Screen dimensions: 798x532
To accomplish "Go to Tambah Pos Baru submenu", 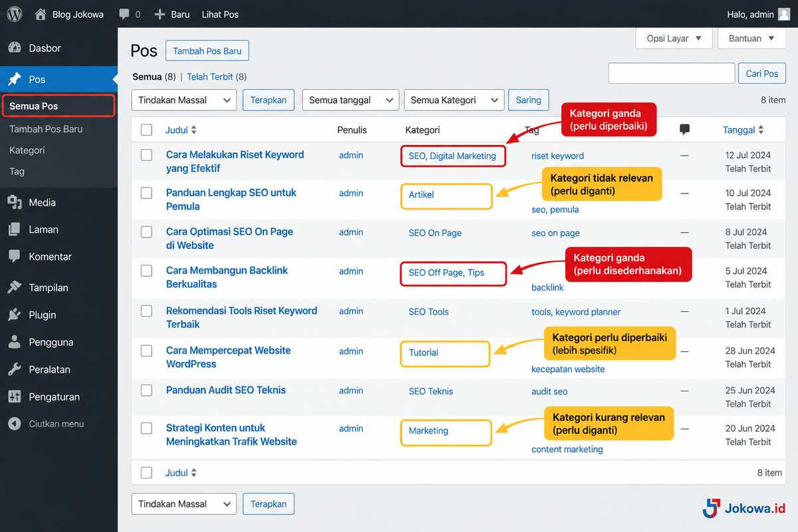I will pos(46,129).
